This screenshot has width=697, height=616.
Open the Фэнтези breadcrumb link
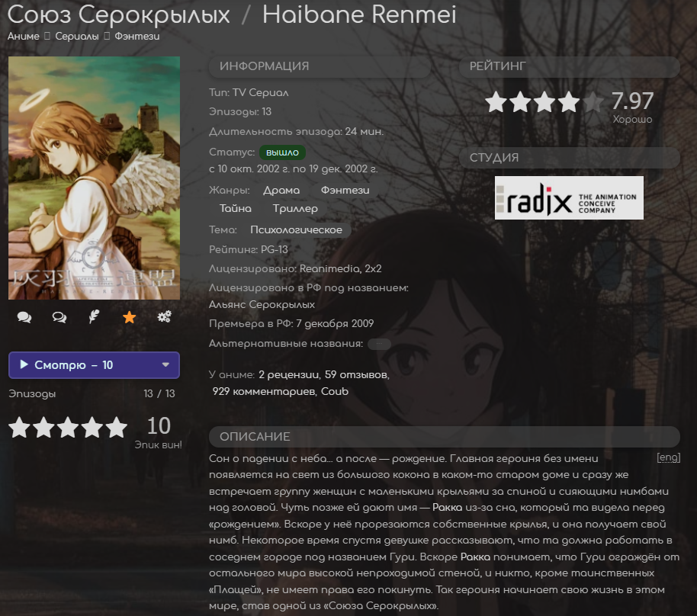(137, 37)
